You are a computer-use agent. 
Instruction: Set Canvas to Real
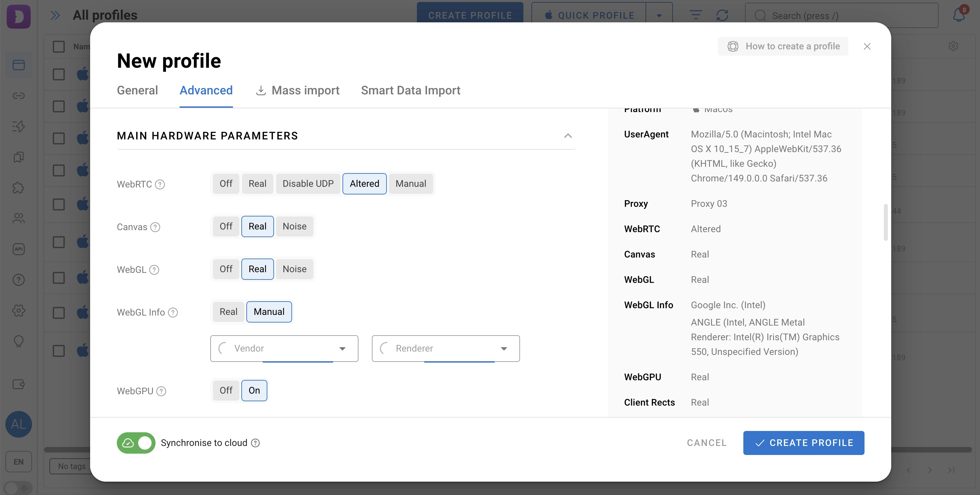point(257,226)
